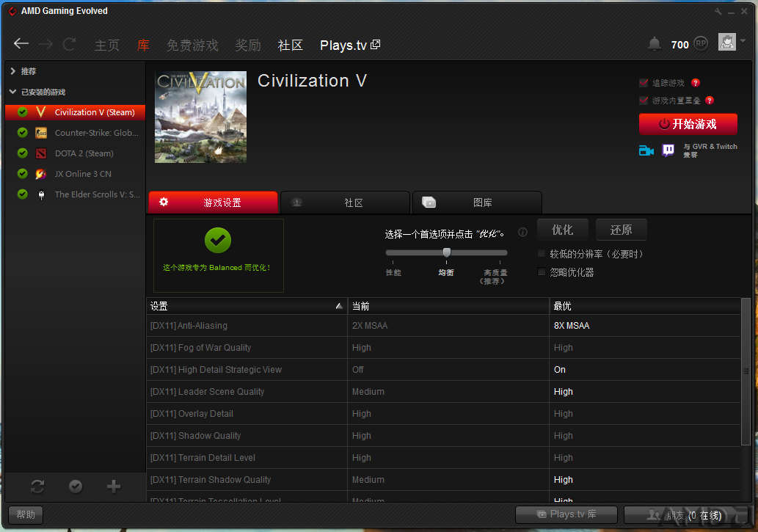Switch to the 社区 game tab
This screenshot has height=532, width=758.
(345, 203)
